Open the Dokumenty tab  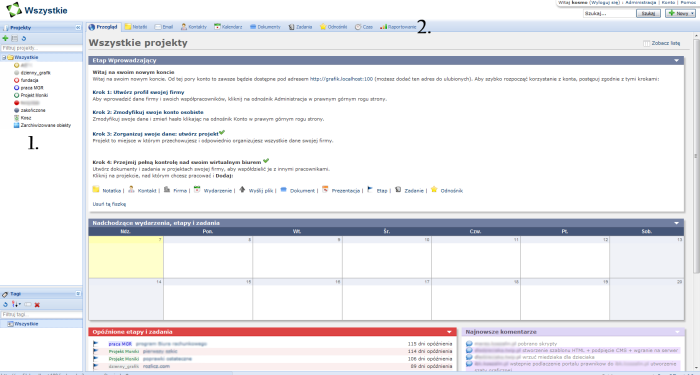click(x=265, y=27)
